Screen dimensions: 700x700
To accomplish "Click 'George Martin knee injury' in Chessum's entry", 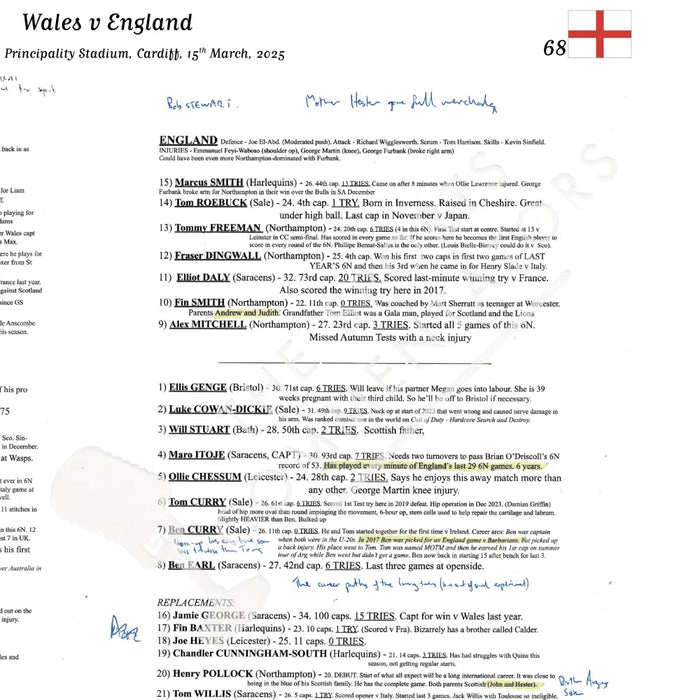I will click(405, 490).
